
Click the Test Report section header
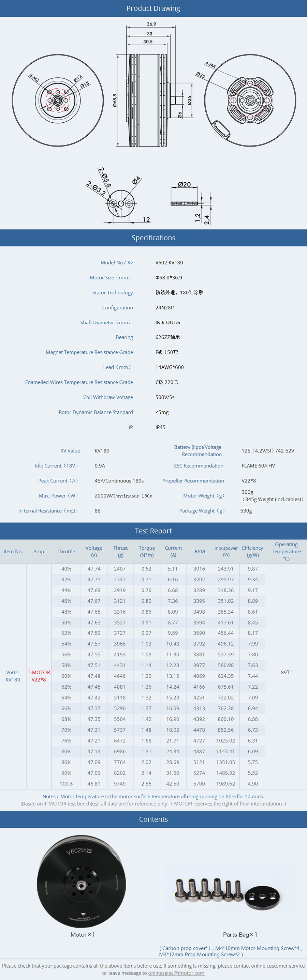(153, 531)
